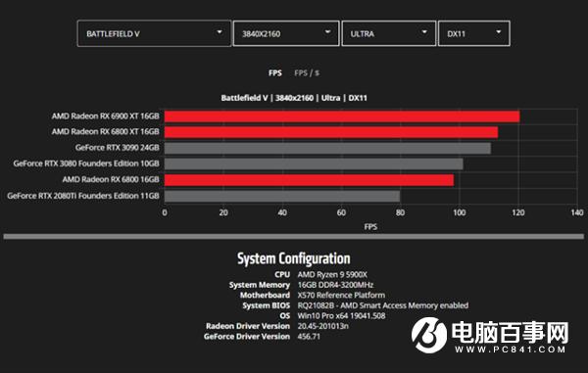588x373 pixels.
Task: Click the gray RTX 3080 Founders Edition bar
Action: 314,163
